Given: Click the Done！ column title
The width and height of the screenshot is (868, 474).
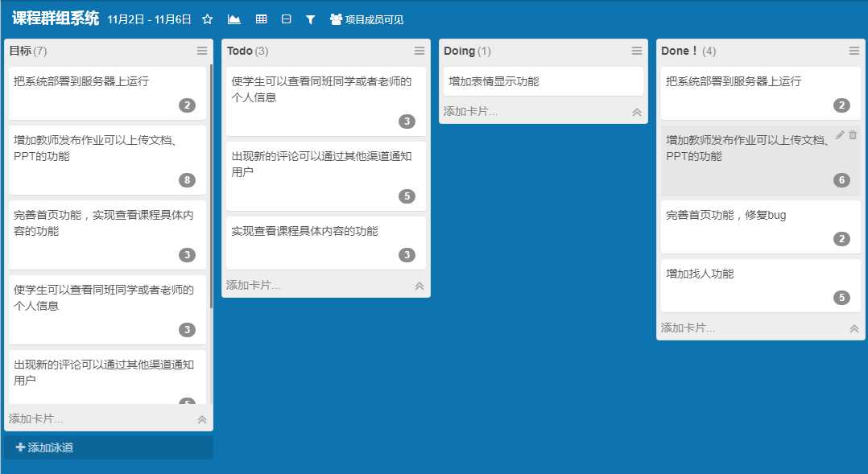Looking at the screenshot, I should (680, 51).
